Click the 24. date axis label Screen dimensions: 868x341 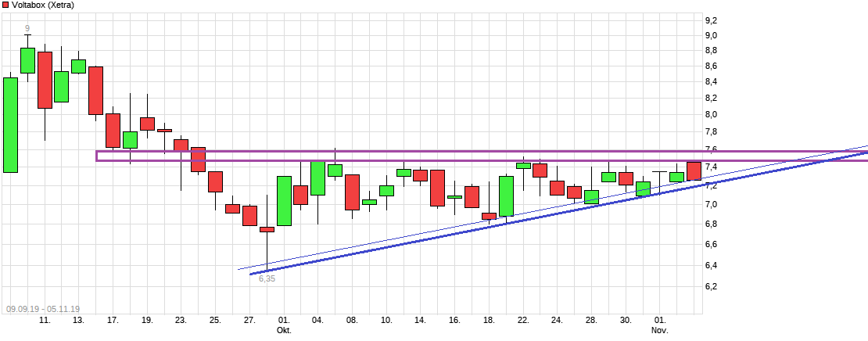click(x=557, y=320)
